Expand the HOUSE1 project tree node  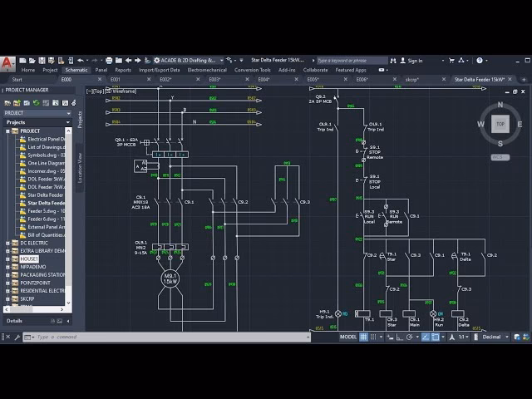pos(7,259)
